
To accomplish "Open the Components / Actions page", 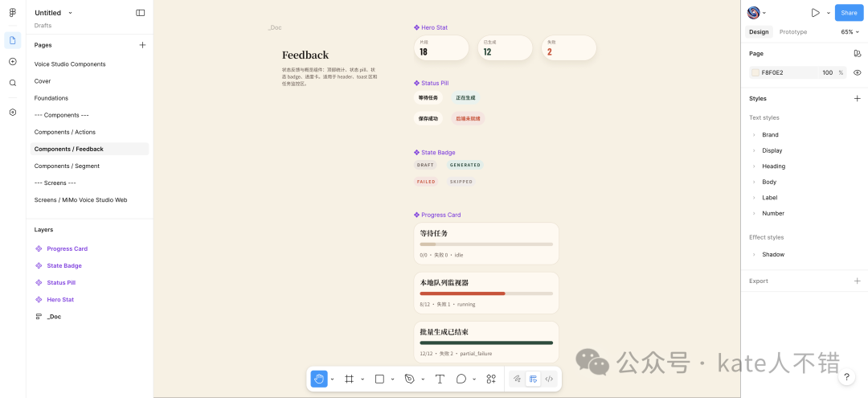I will (x=64, y=132).
